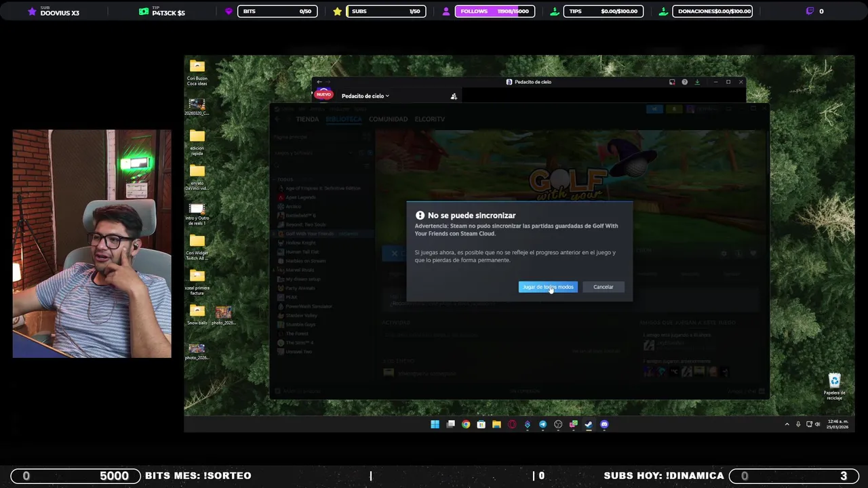Select the photo_2026 image beside Snow balls
Viewport: 868px width, 488px height.
pyautogui.click(x=224, y=315)
